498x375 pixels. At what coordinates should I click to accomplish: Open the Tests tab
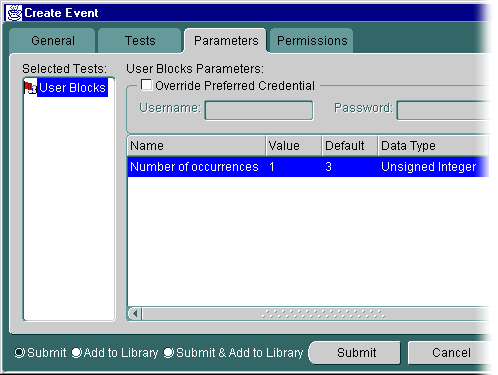(x=140, y=41)
